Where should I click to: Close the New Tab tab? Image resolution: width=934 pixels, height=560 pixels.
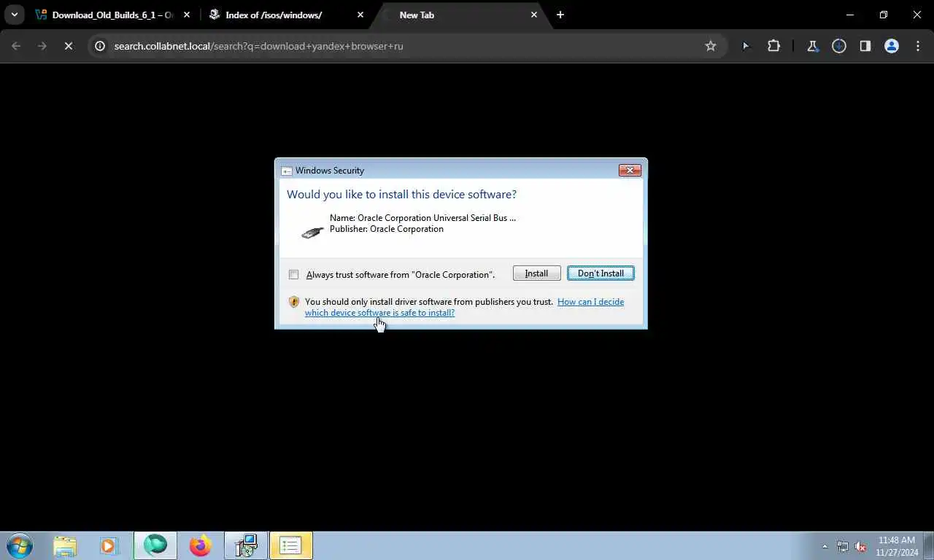534,15
